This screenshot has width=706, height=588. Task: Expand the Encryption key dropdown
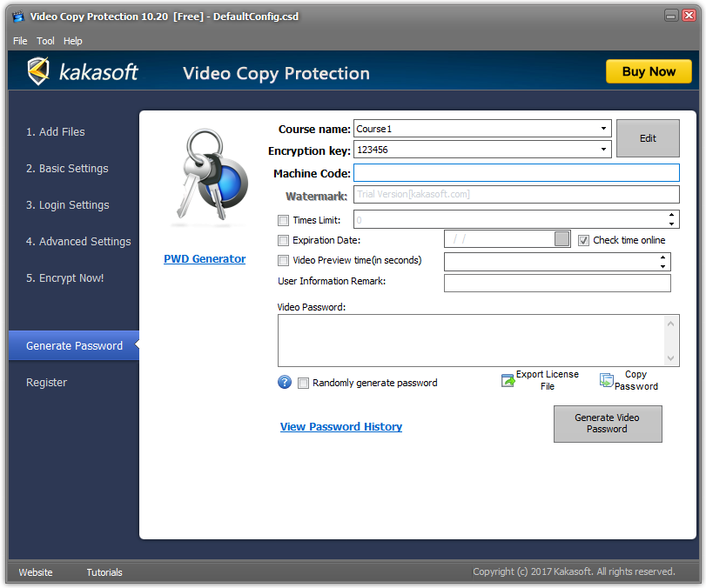(x=603, y=150)
